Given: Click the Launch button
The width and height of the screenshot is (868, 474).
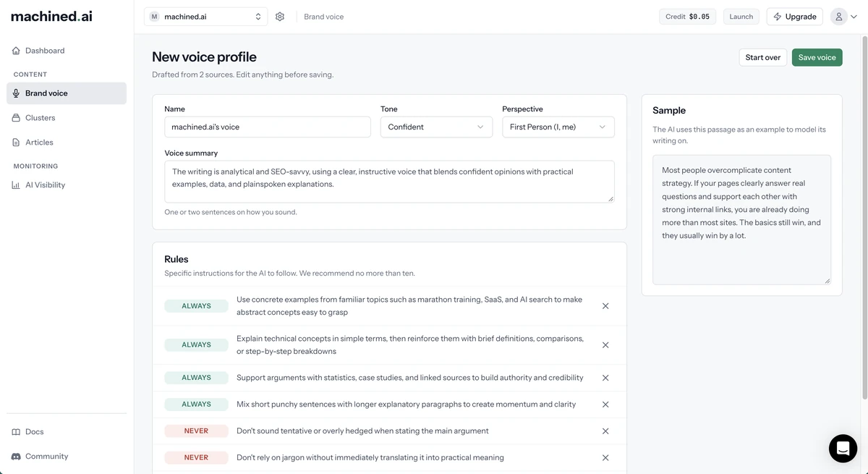Looking at the screenshot, I should click(x=741, y=17).
